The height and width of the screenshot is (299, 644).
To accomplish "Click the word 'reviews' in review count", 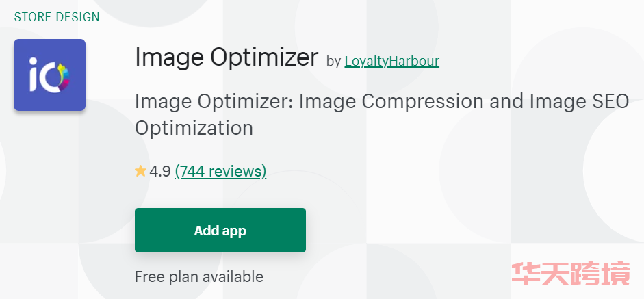I will [235, 171].
